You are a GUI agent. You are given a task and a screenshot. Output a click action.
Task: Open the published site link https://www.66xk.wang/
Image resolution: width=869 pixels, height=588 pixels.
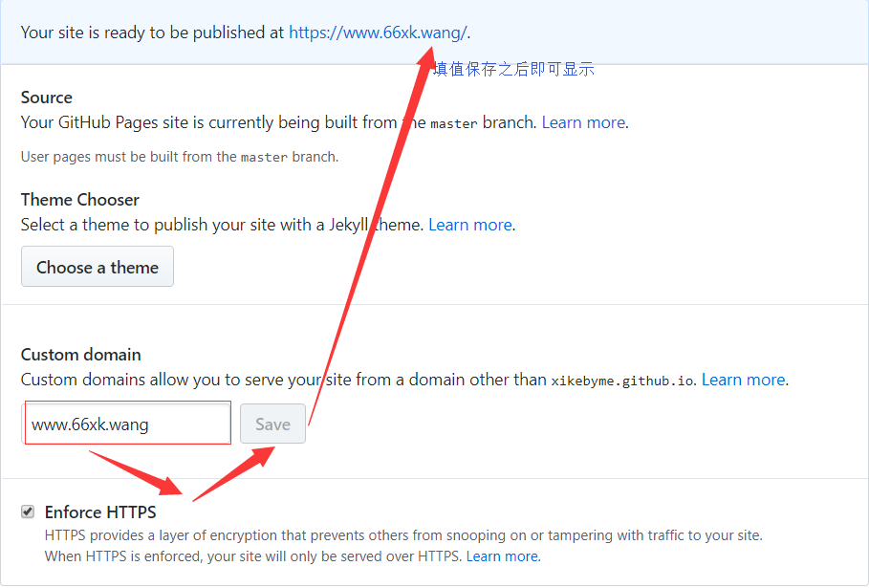(x=377, y=32)
